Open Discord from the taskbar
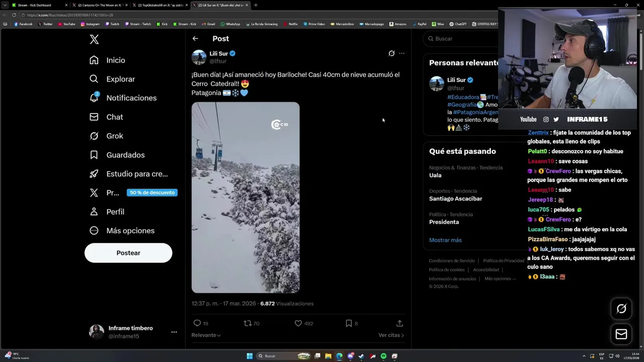 tap(350, 356)
